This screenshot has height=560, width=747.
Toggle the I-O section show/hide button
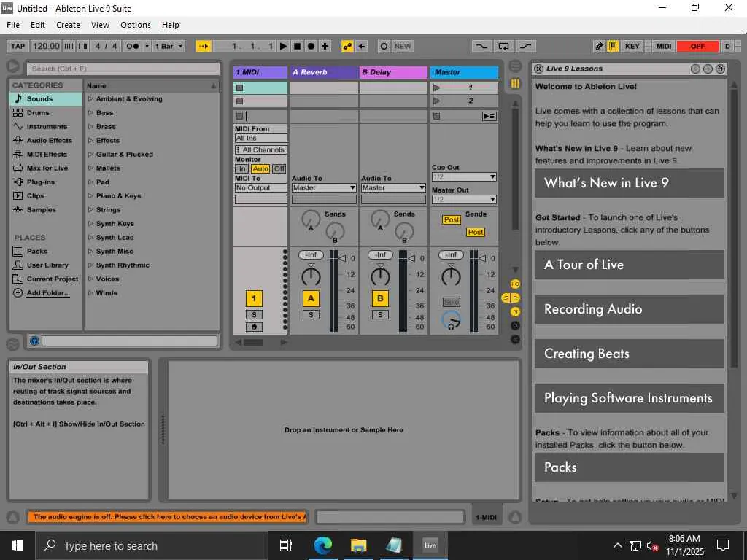pos(515,284)
